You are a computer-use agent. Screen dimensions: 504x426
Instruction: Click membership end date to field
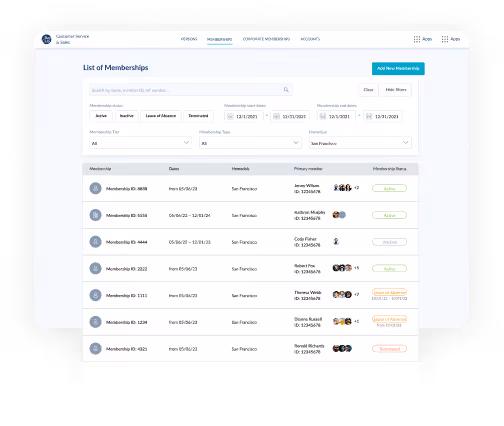383,116
